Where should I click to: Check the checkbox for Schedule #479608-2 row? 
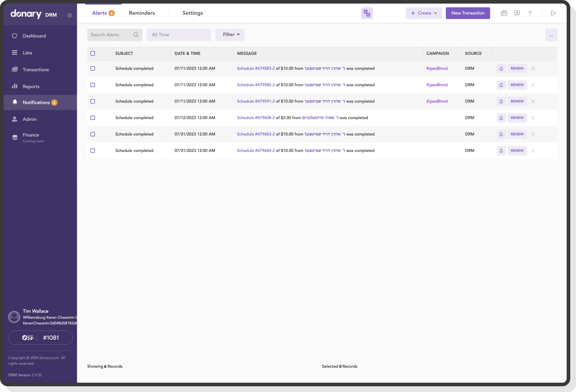(x=93, y=118)
